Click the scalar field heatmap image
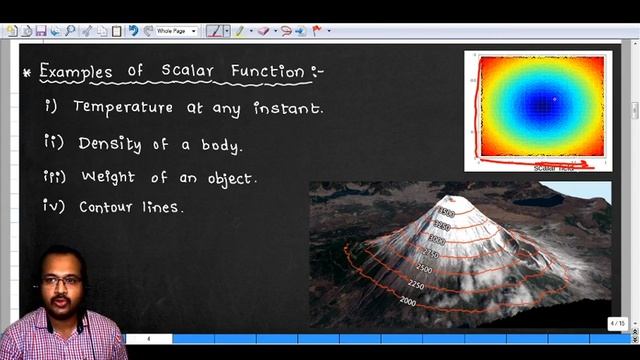 click(x=538, y=111)
